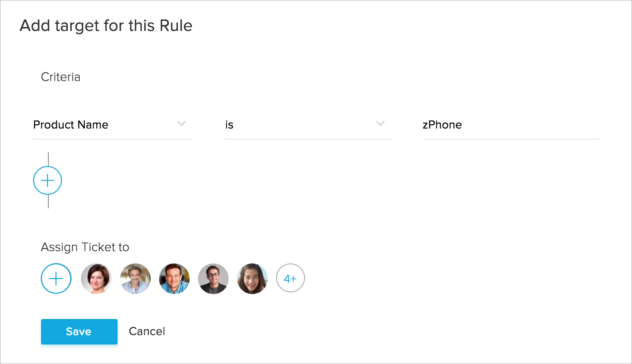The height and width of the screenshot is (364, 632).
Task: Click the Cancel link
Action: (147, 331)
